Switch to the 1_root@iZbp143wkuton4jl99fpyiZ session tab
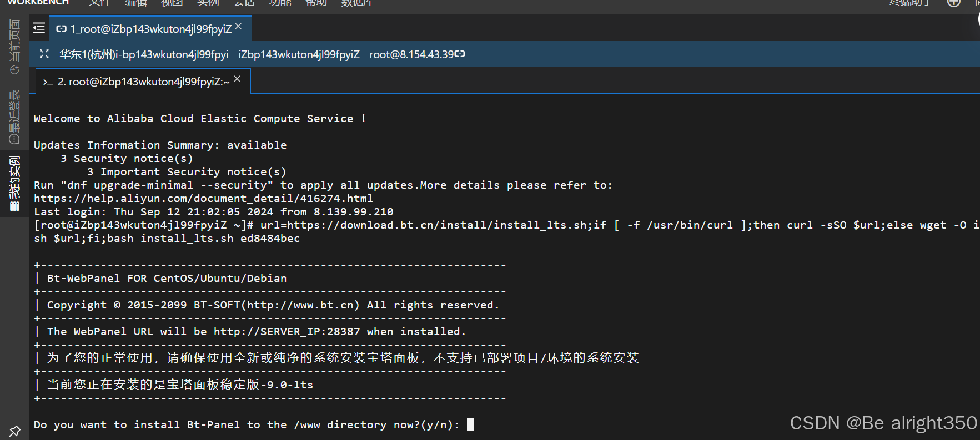 coord(150,28)
